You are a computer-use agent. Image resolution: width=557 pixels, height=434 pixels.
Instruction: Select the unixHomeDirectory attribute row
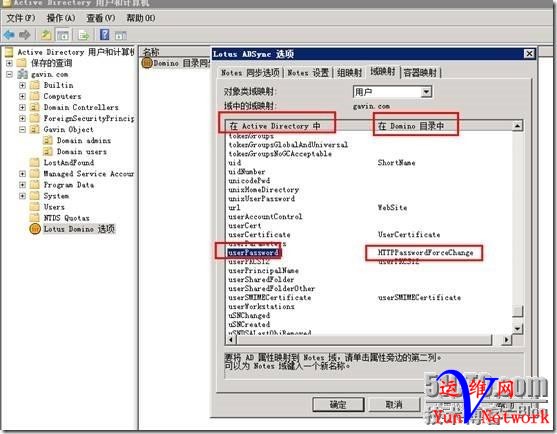click(263, 190)
